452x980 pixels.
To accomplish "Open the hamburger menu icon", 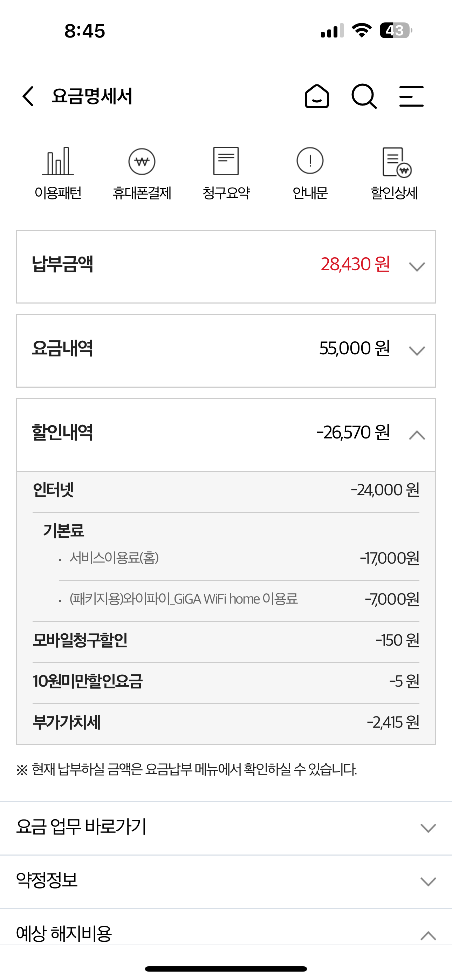I will 411,96.
